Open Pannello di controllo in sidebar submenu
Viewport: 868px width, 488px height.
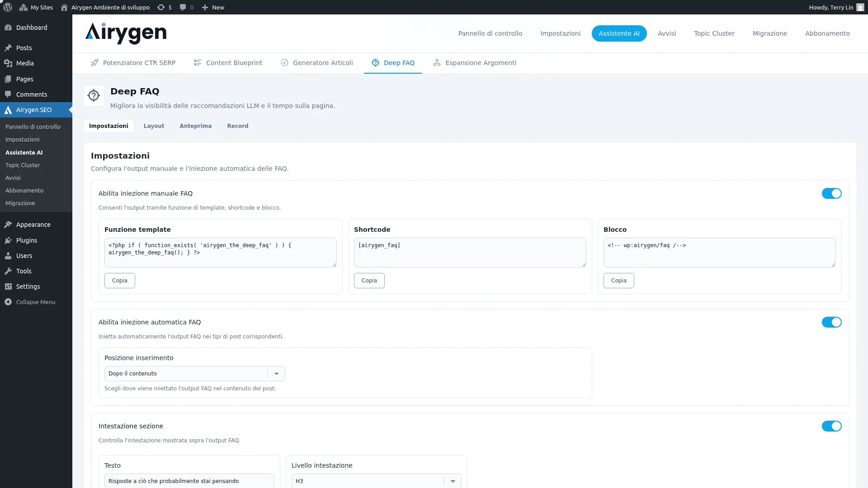(x=33, y=127)
